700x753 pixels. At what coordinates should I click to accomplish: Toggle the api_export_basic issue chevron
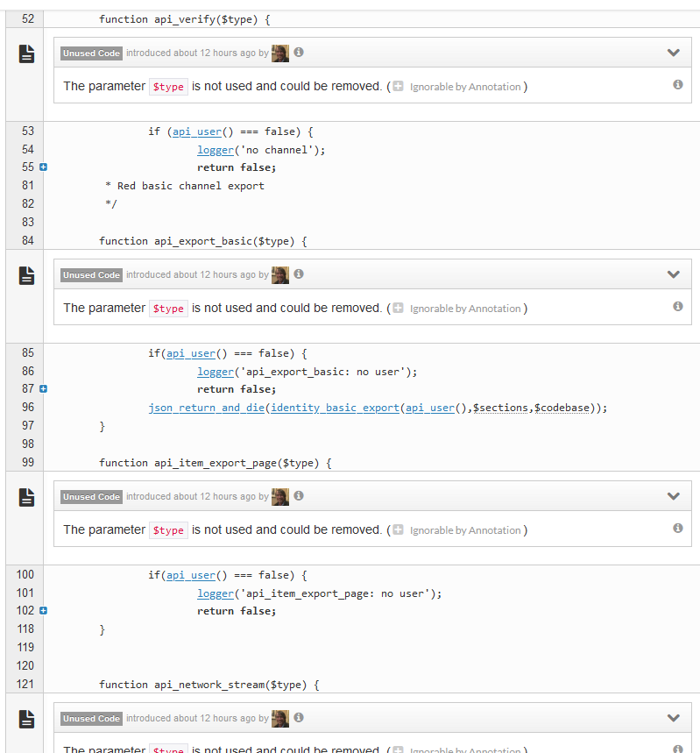(x=673, y=274)
